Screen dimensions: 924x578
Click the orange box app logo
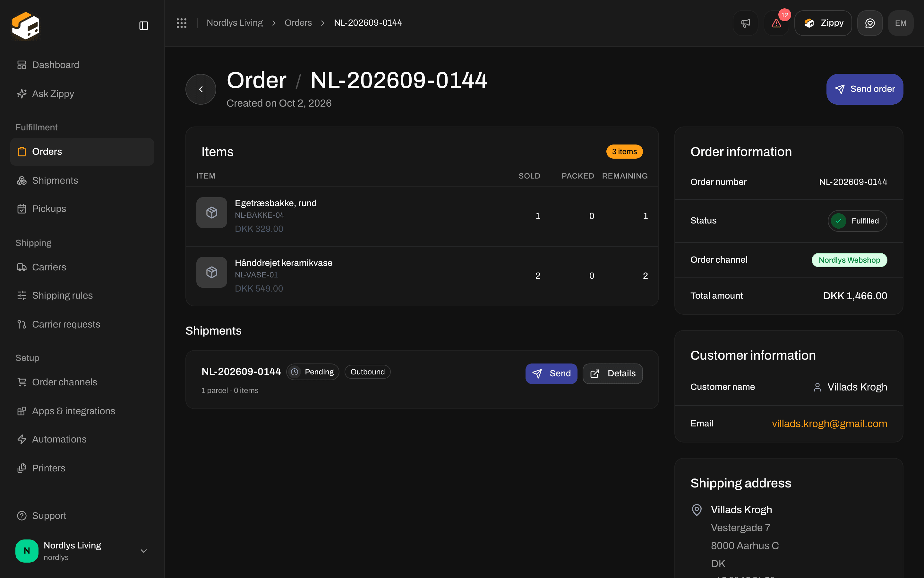(26, 26)
